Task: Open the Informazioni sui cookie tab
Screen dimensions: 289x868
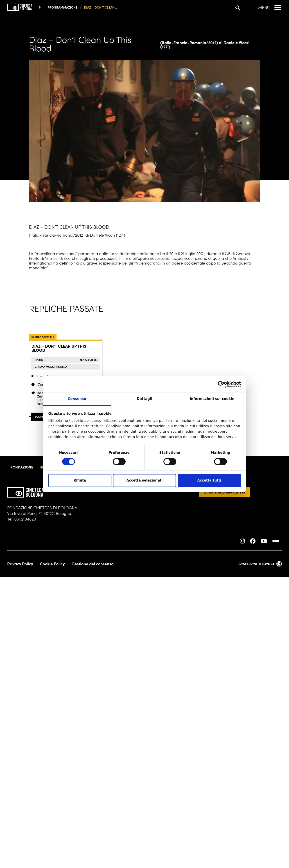Action: [x=212, y=399]
